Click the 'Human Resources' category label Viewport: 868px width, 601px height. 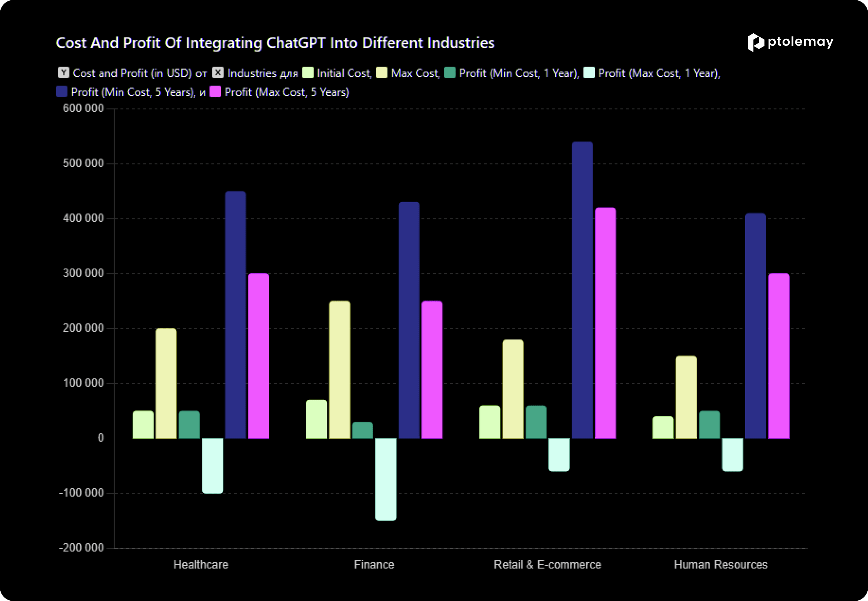pos(721,564)
